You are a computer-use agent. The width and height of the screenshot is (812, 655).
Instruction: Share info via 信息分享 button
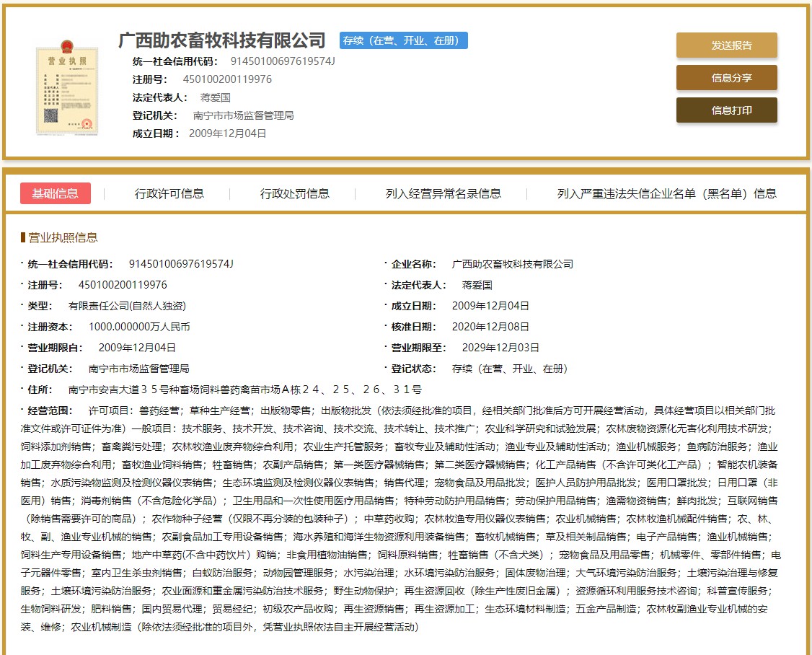click(x=726, y=78)
